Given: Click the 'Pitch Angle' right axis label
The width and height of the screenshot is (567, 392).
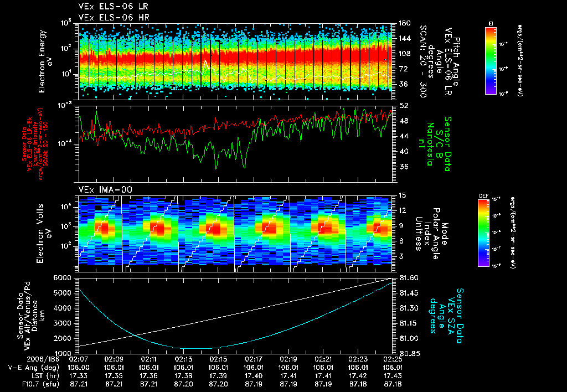Looking at the screenshot, I should coord(457,61).
